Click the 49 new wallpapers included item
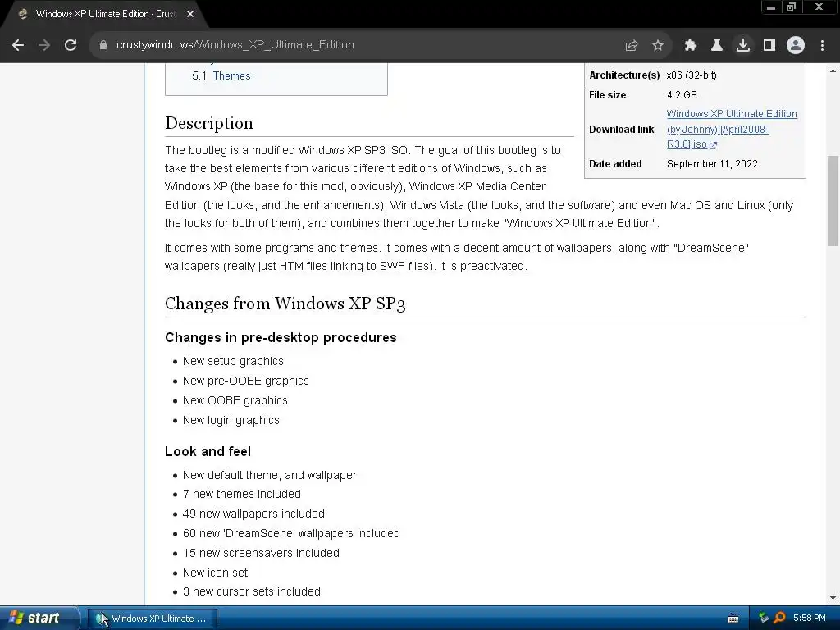 [x=253, y=514]
